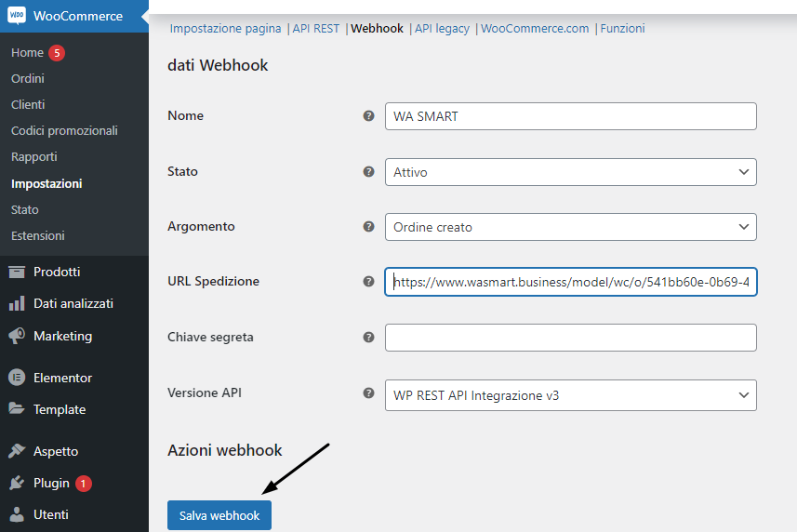Click the Chiave segreta input field
The image size is (797, 532).
pyautogui.click(x=570, y=338)
